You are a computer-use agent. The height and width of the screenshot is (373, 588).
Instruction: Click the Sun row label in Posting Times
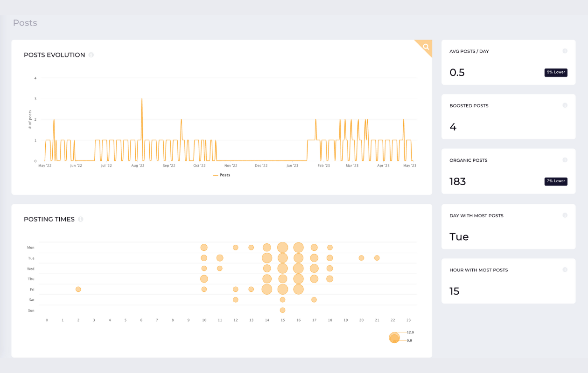point(31,311)
